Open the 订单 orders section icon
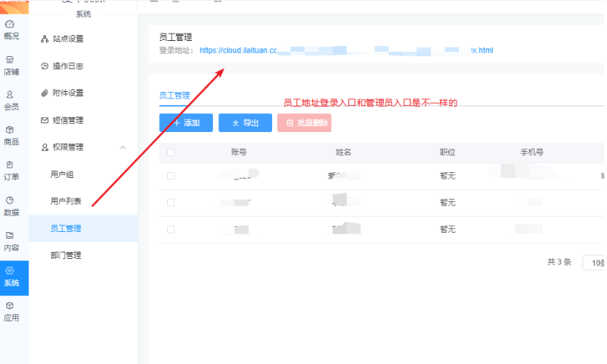The width and height of the screenshot is (607, 364). click(9, 165)
